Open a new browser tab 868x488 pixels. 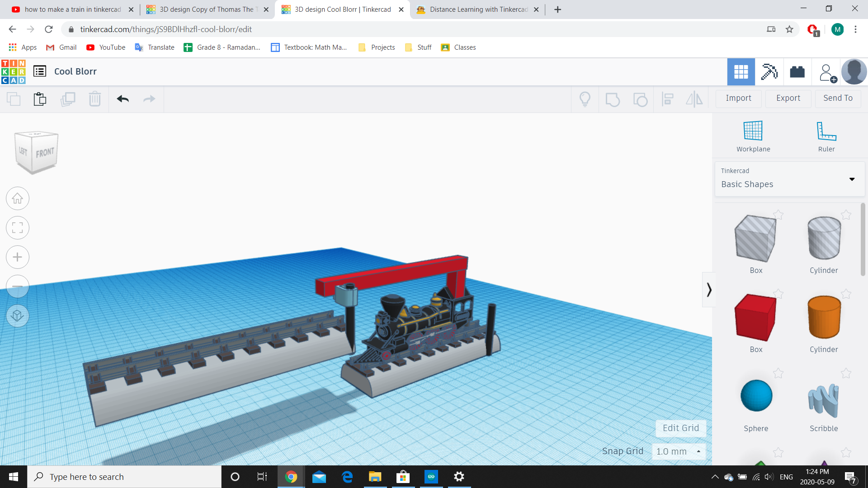(x=557, y=9)
